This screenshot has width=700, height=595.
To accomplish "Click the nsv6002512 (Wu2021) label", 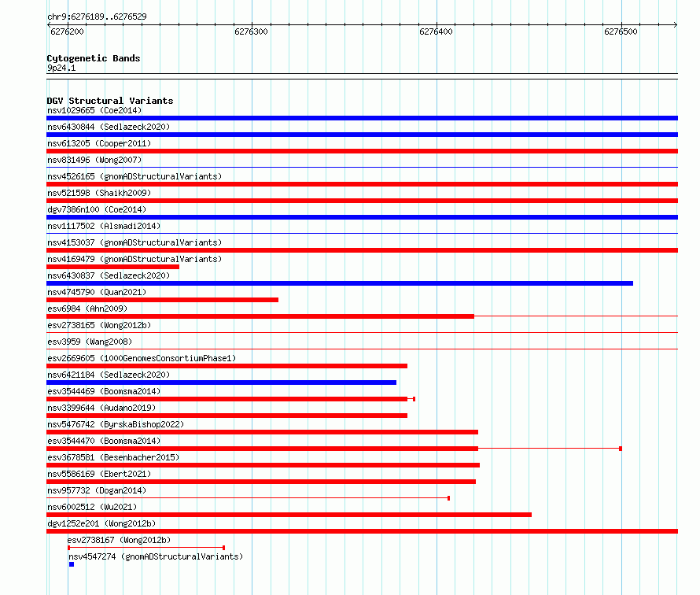I will click(92, 507).
